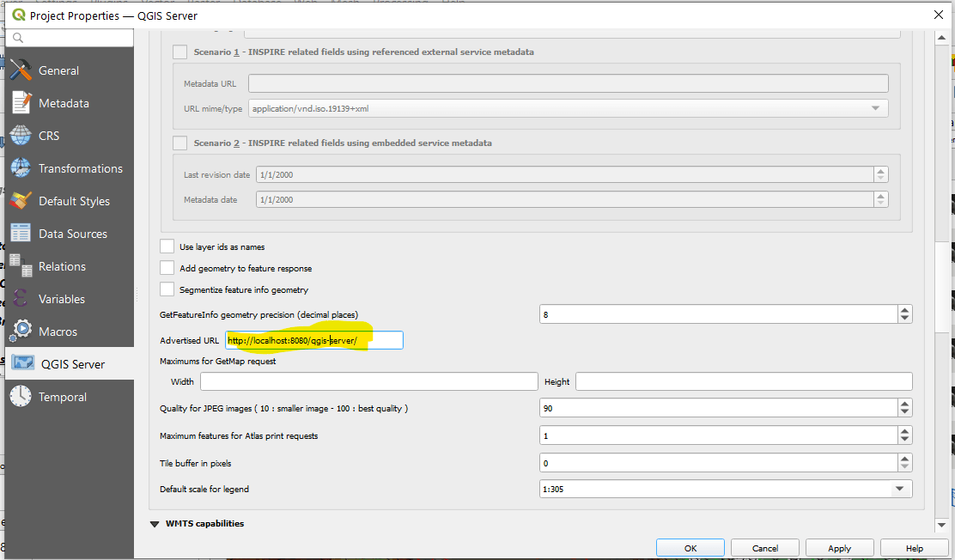Screen dimensions: 955x560
Task: Click the Metadata URL field
Action: (569, 83)
